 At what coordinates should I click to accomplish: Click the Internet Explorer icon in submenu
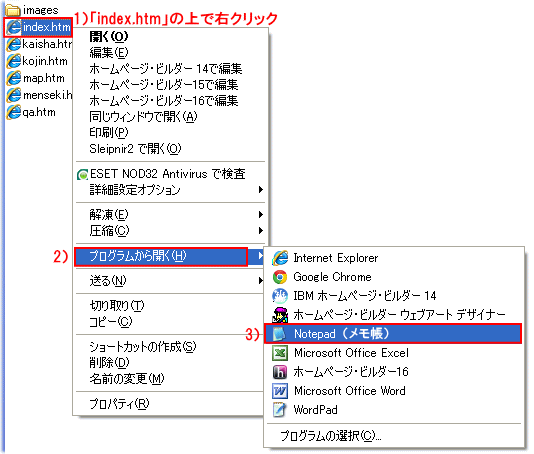pos(280,258)
